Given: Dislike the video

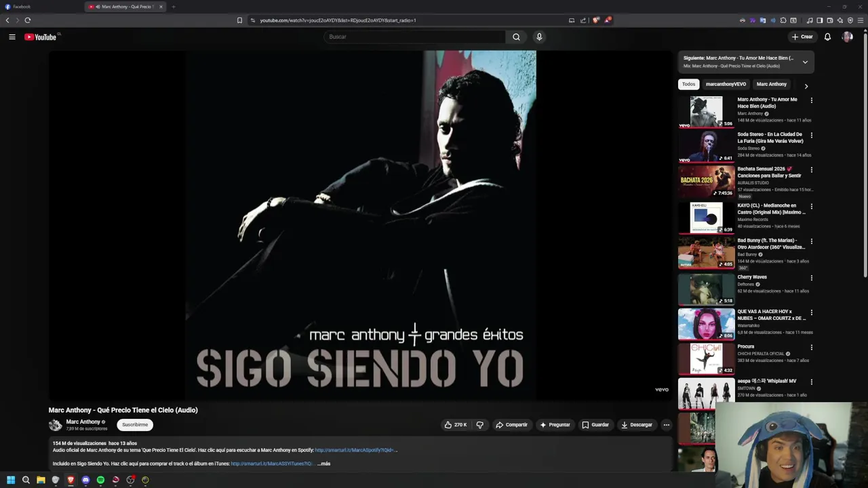Looking at the screenshot, I should pyautogui.click(x=479, y=425).
